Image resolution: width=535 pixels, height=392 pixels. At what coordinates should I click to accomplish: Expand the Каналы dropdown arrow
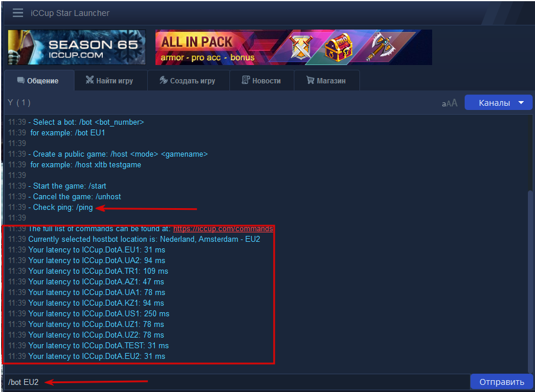point(521,103)
